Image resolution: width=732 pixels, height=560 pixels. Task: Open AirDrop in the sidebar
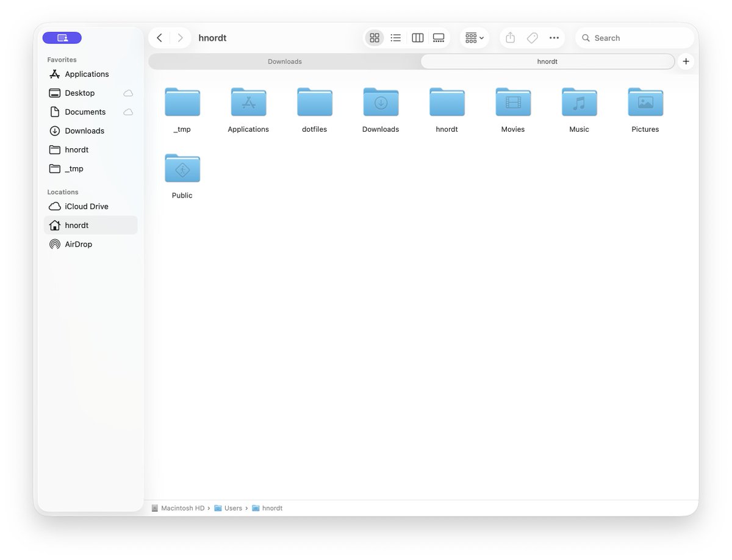(x=90, y=244)
